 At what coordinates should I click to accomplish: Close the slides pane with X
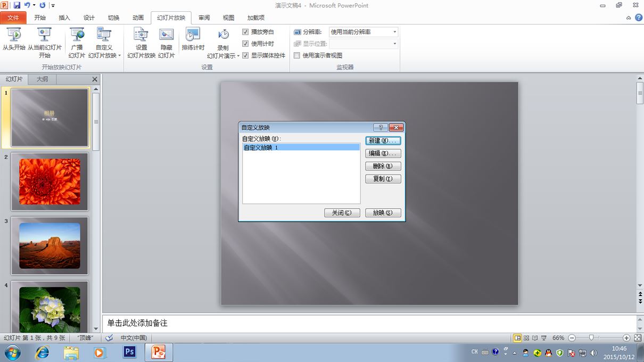click(x=95, y=79)
